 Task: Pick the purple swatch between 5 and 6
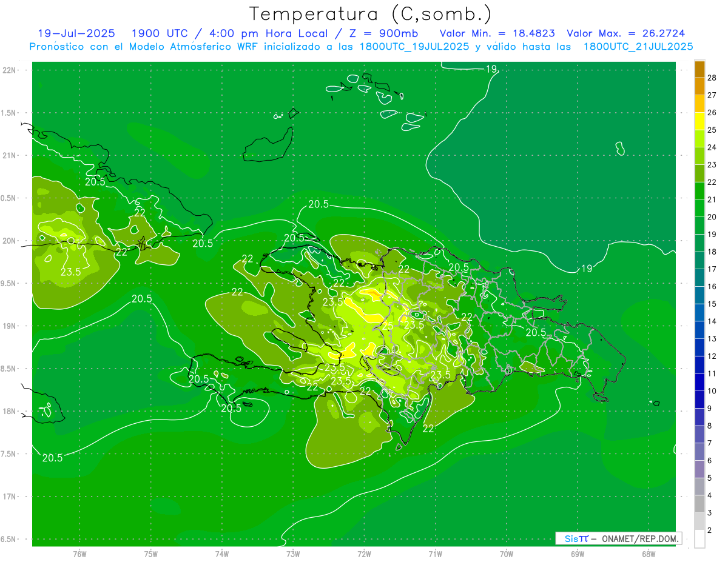[699, 469]
